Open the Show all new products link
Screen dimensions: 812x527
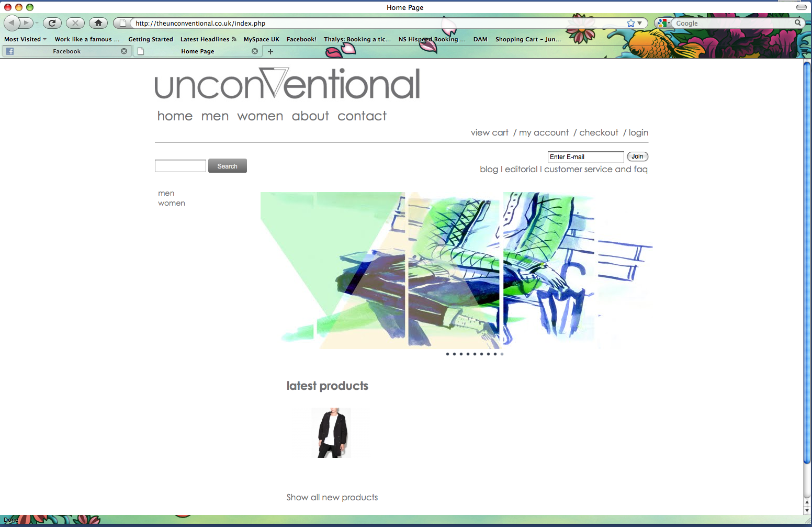tap(332, 497)
